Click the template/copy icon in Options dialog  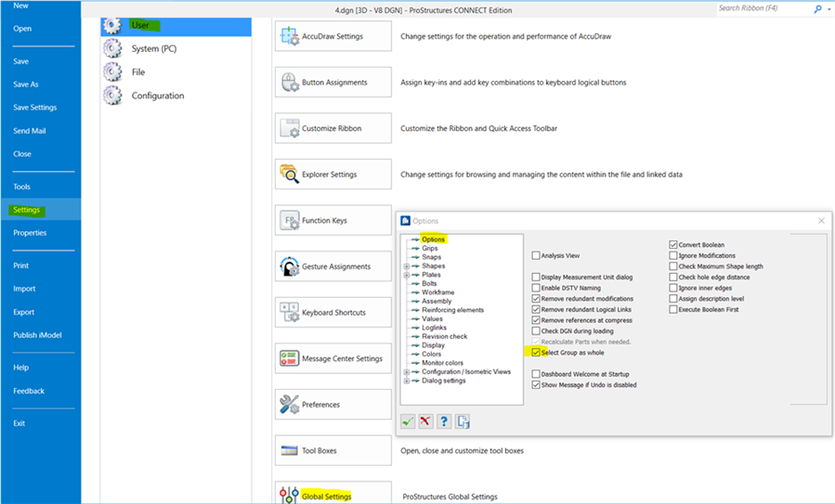click(x=463, y=421)
